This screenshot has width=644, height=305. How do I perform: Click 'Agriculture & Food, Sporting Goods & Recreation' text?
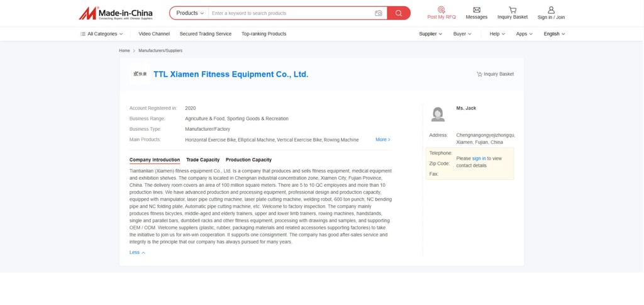coord(236,119)
